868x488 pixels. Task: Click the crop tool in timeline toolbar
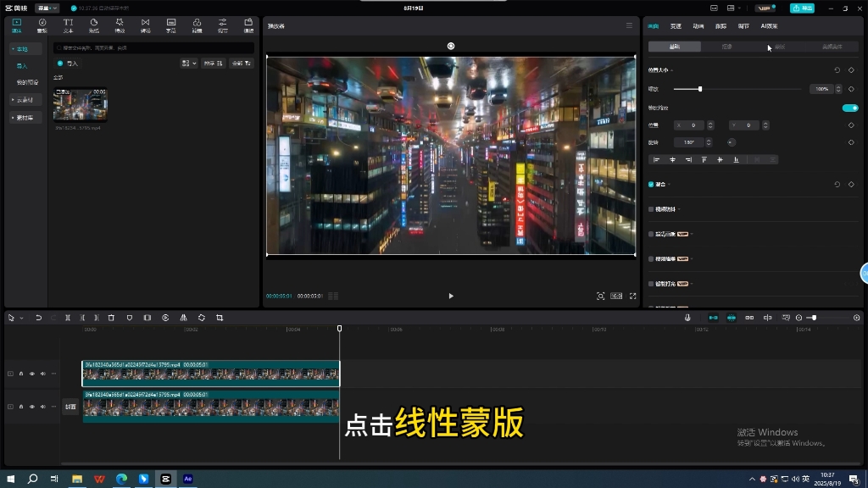pyautogui.click(x=220, y=318)
